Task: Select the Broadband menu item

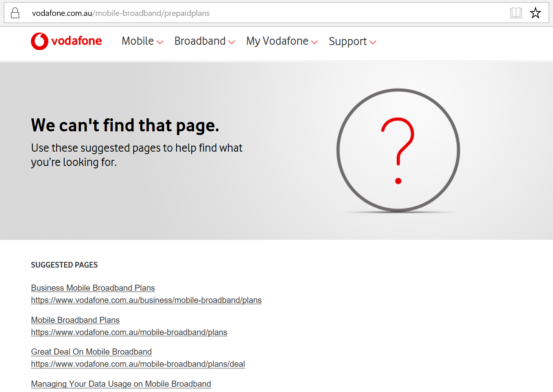Action: [x=200, y=41]
